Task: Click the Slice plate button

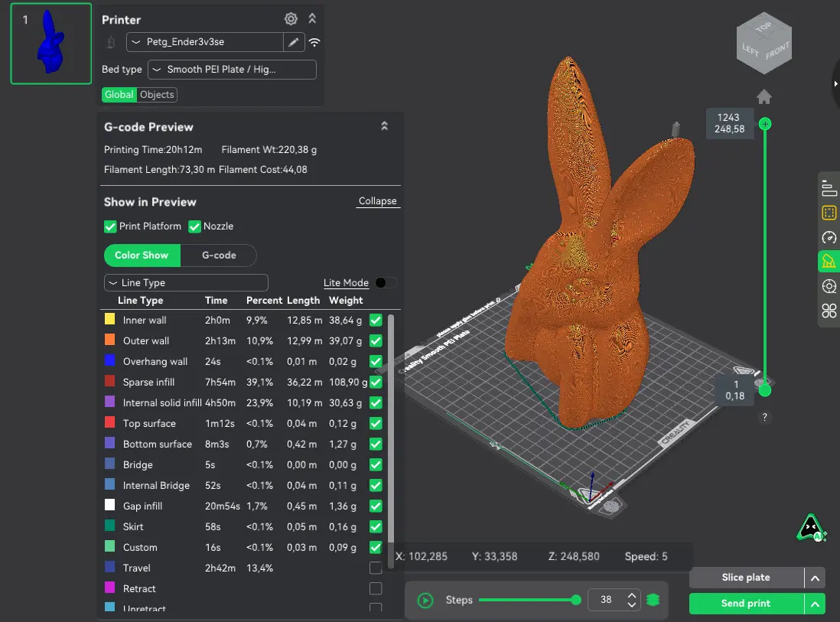Action: point(746,578)
